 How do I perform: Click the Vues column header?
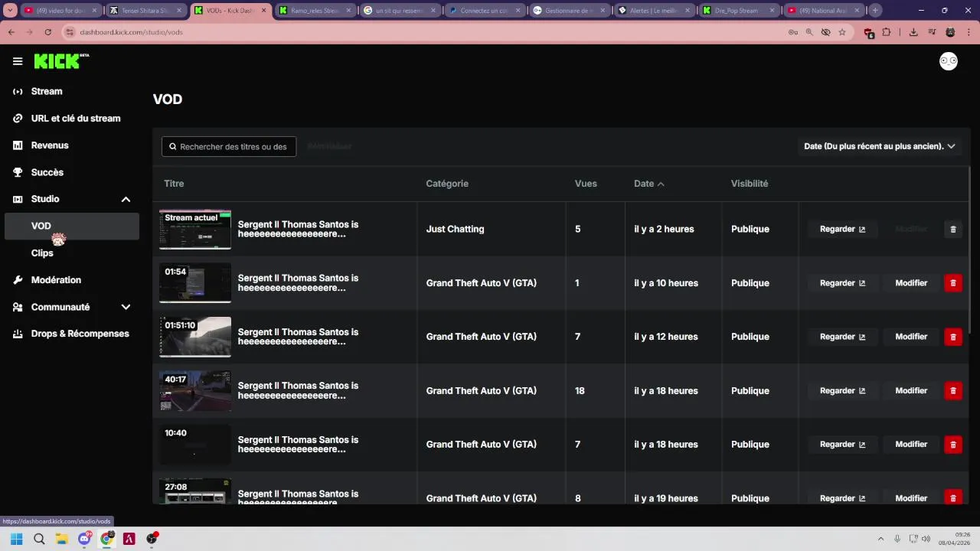586,184
